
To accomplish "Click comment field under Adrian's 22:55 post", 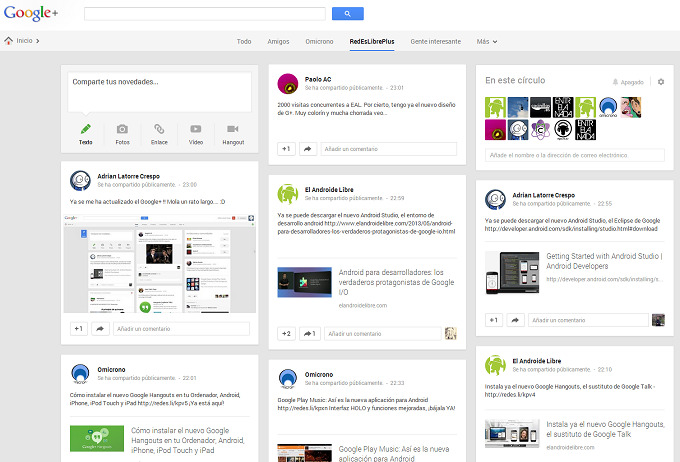I will (588, 320).
